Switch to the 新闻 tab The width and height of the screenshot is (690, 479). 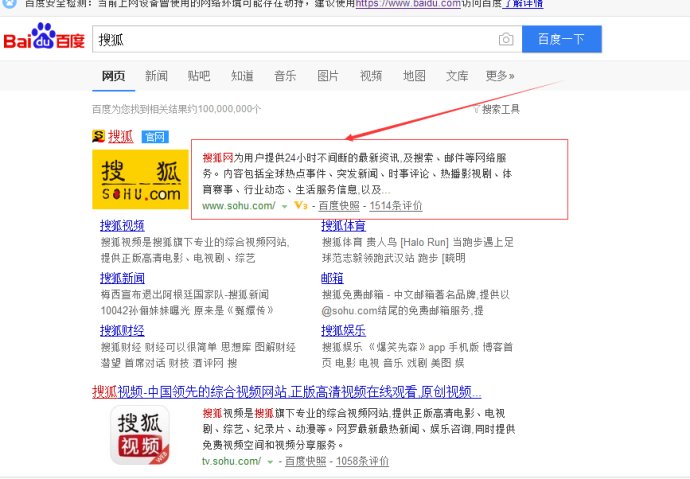pos(156,76)
